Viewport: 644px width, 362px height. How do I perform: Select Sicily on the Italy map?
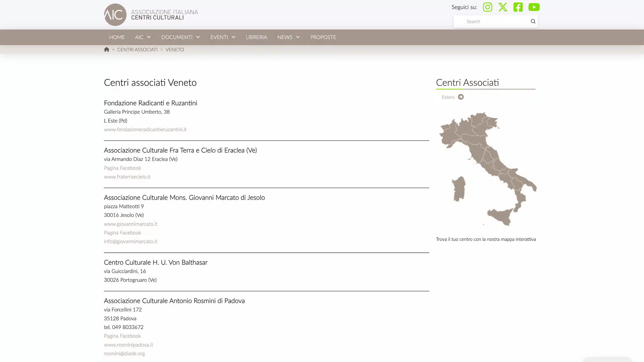(500, 216)
